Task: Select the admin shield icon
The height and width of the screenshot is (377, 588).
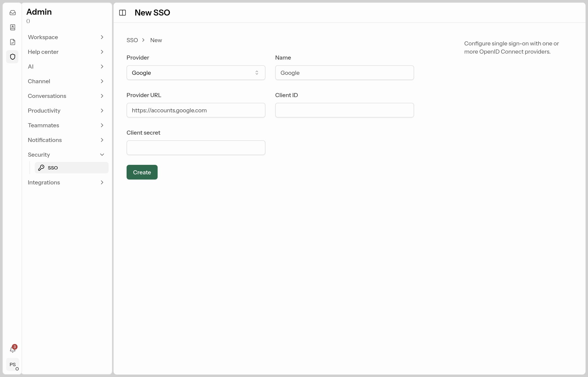Action: (13, 57)
